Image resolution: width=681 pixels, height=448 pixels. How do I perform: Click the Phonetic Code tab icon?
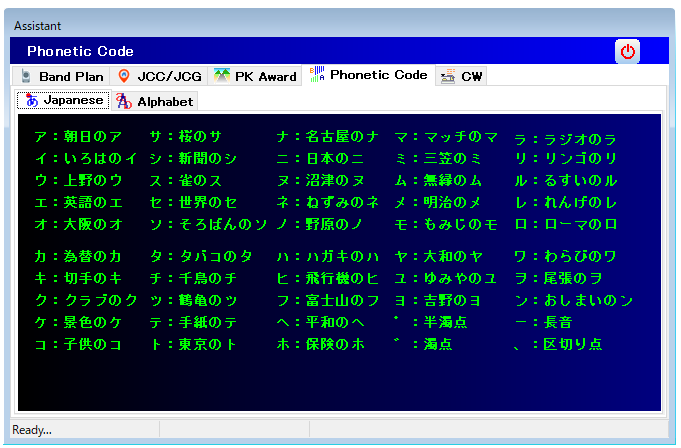click(x=317, y=74)
